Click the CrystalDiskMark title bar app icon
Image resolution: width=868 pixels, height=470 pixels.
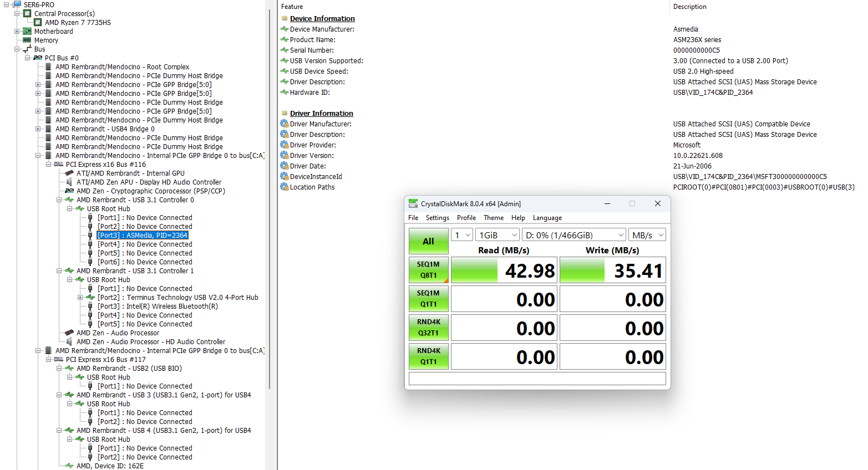pyautogui.click(x=413, y=203)
